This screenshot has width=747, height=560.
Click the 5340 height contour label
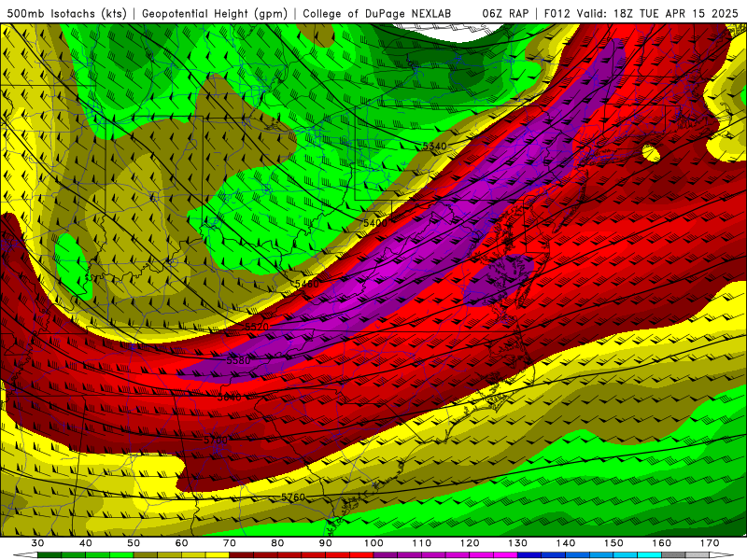[434, 147]
